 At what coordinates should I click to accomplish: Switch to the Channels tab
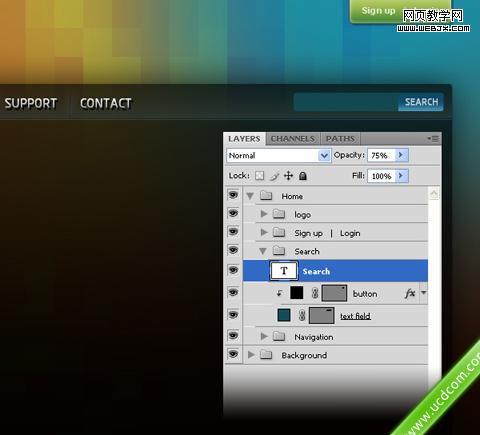coord(293,139)
